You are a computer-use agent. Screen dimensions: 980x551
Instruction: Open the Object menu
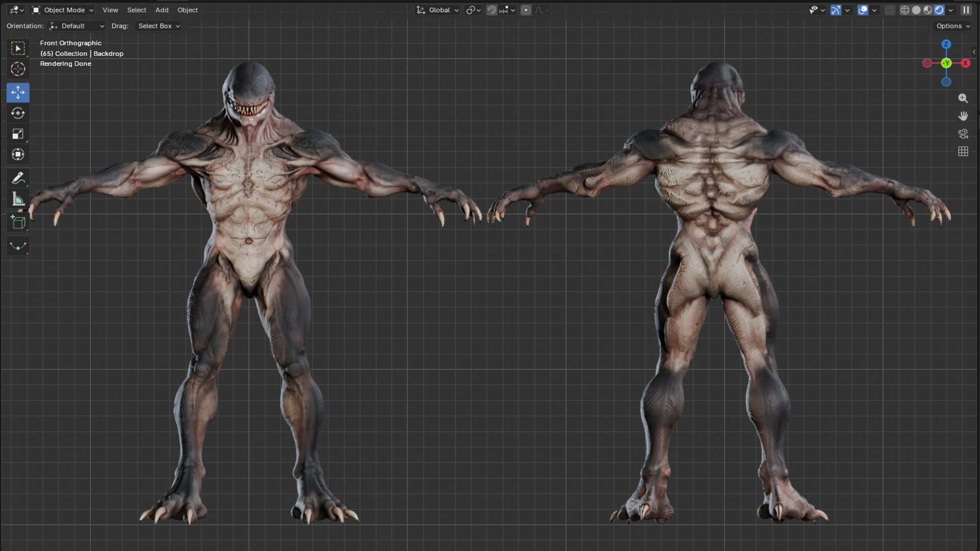188,10
